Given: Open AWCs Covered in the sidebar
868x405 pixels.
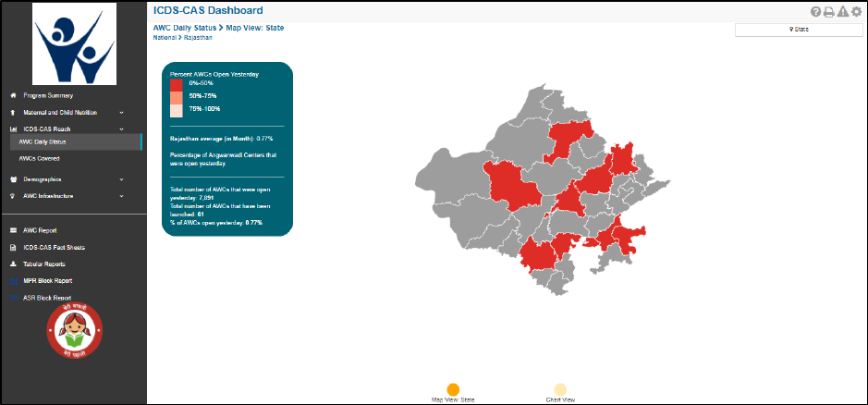Looking at the screenshot, I should [40, 158].
